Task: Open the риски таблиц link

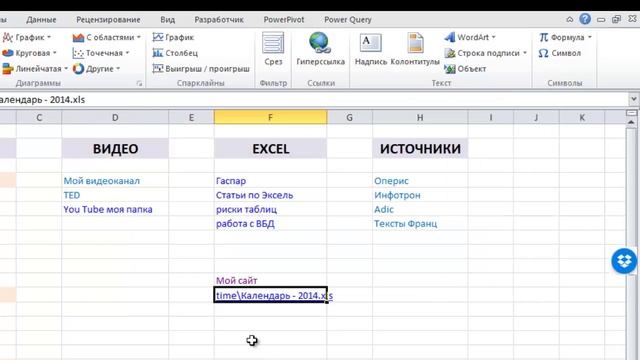Action: [x=247, y=209]
